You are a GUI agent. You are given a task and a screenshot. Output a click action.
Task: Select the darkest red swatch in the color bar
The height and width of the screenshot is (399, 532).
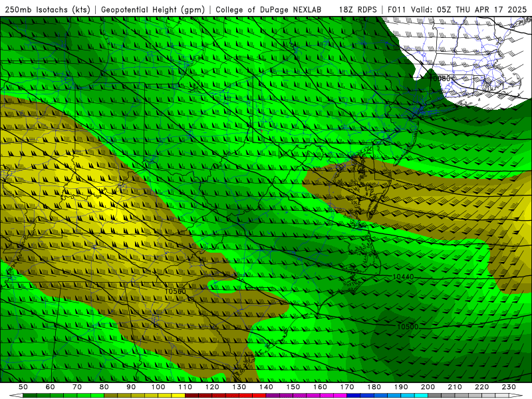(192, 396)
